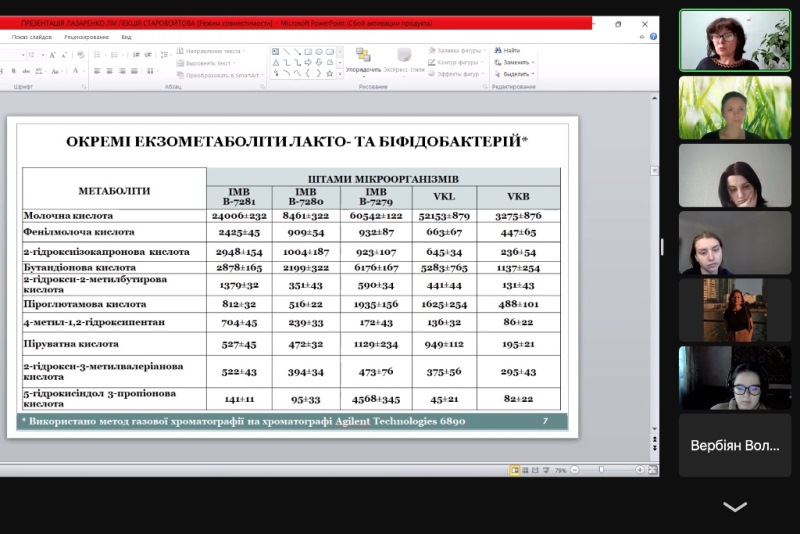This screenshot has height=534, width=800.
Task: Start the slide show from the status bar
Action: click(x=546, y=470)
